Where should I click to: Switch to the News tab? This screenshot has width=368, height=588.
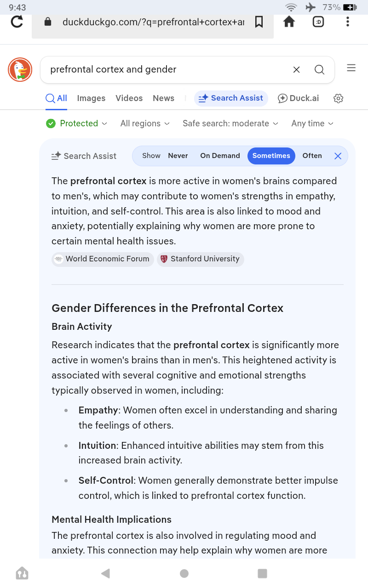point(164,98)
